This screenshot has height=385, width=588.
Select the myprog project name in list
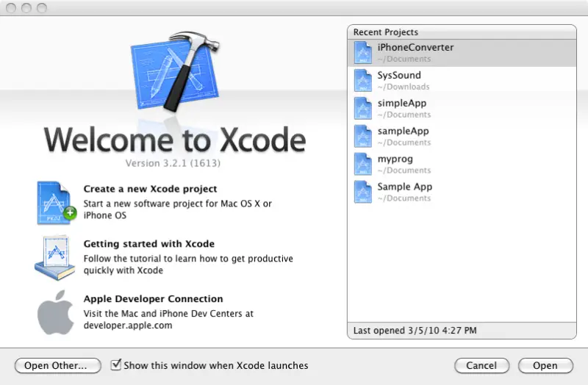395,159
